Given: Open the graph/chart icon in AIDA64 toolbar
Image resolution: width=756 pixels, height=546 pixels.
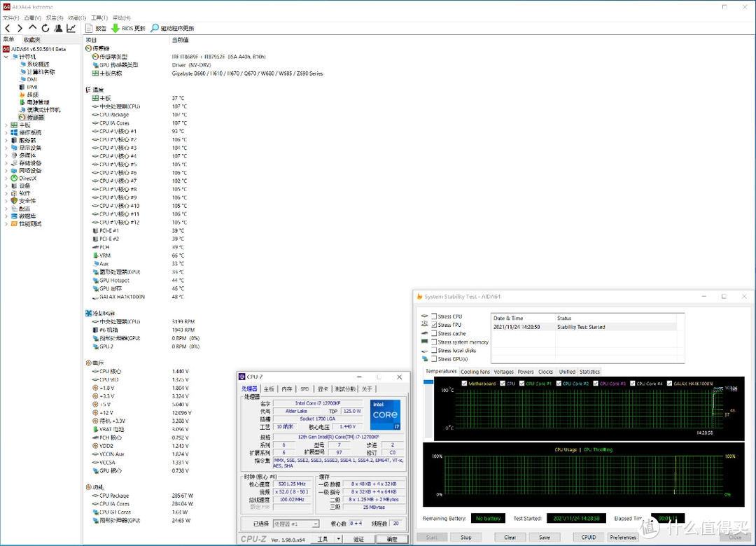Looking at the screenshot, I should point(72,27).
